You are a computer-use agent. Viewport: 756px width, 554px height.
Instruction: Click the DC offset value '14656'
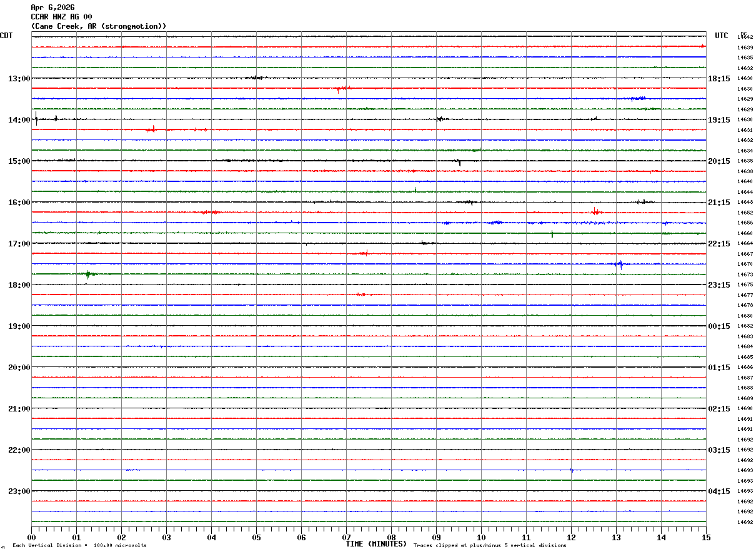[745, 223]
